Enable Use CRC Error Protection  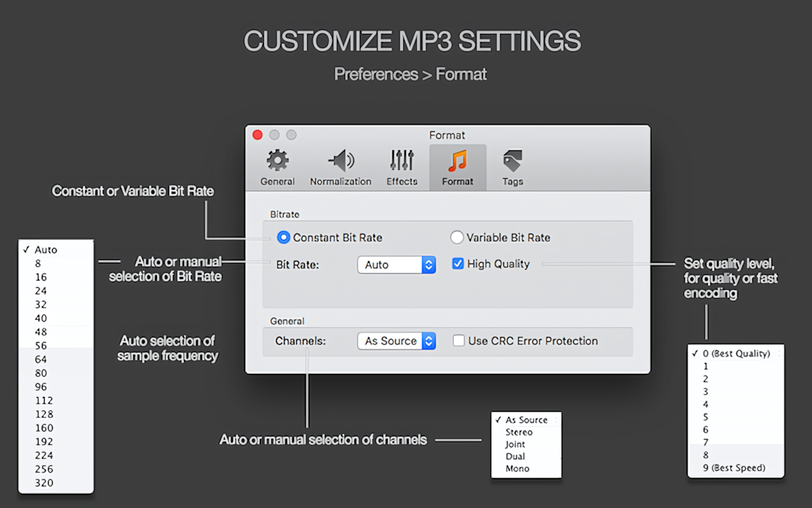[458, 341]
